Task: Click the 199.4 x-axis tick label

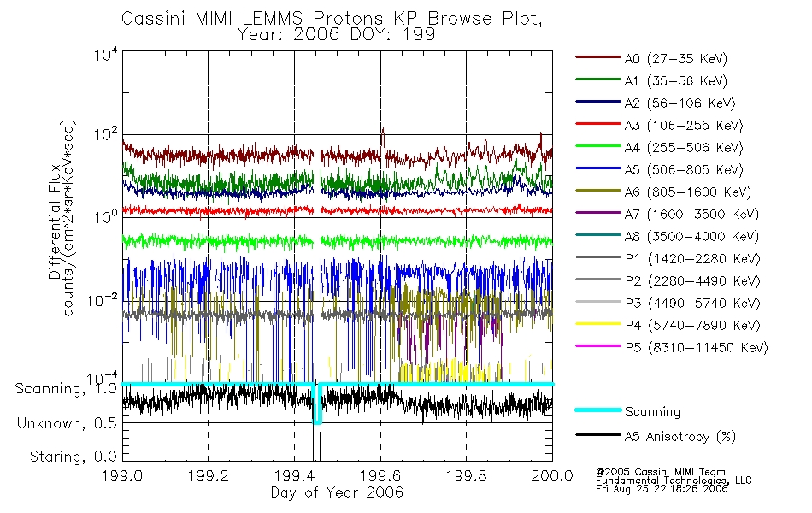Action: [294, 475]
